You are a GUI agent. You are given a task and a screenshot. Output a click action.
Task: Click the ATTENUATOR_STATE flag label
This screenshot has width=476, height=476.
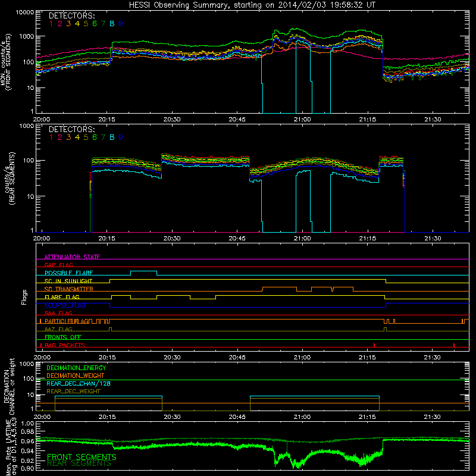pyautogui.click(x=72, y=257)
